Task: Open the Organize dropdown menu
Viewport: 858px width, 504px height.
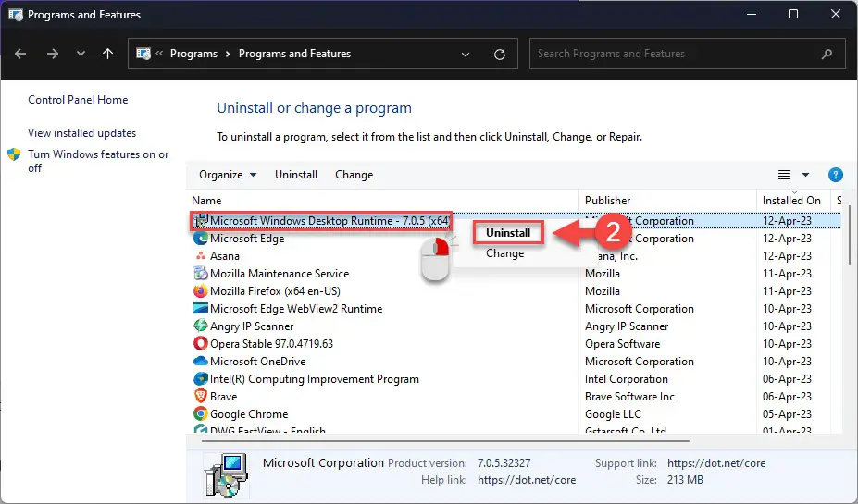Action: [228, 175]
